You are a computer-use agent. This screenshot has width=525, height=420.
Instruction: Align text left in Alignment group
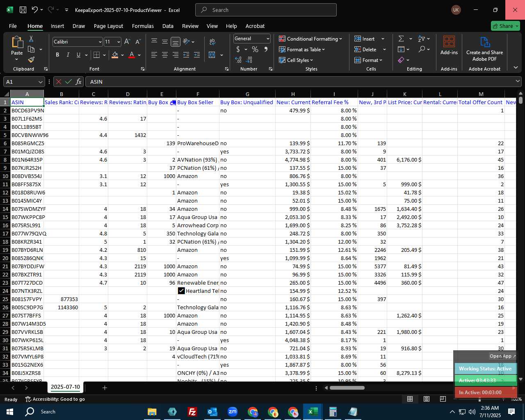[154, 55]
